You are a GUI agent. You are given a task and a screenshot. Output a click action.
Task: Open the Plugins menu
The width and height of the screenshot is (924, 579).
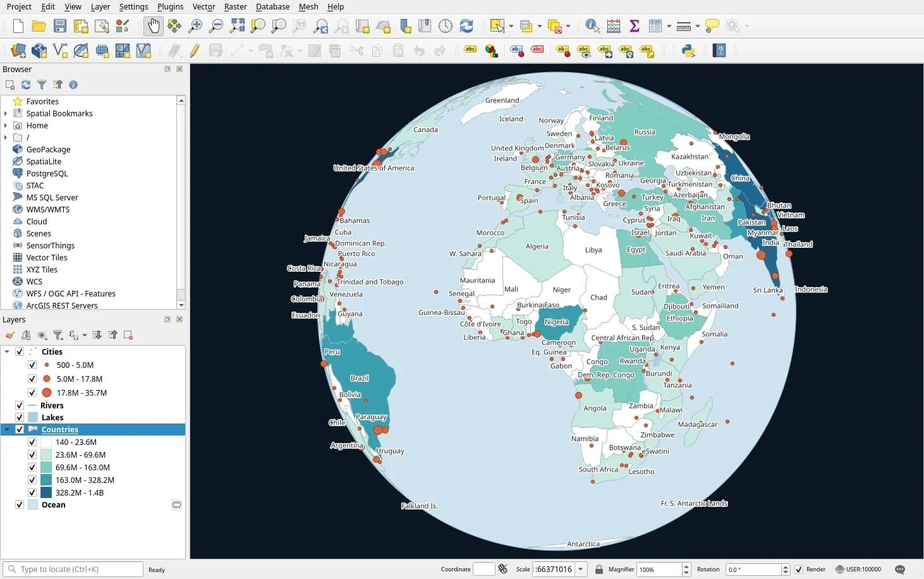pyautogui.click(x=170, y=6)
